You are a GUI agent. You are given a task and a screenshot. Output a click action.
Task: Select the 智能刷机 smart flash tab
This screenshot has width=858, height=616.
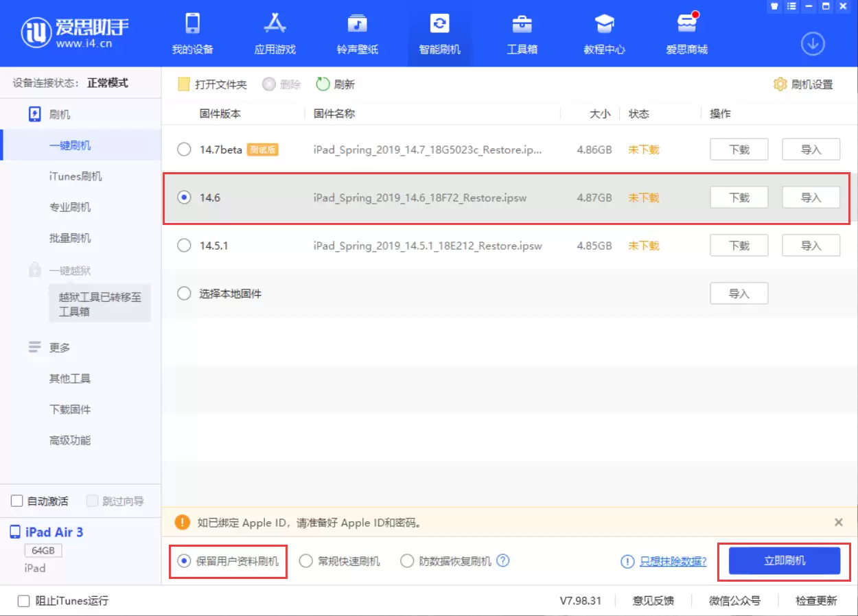click(439, 34)
